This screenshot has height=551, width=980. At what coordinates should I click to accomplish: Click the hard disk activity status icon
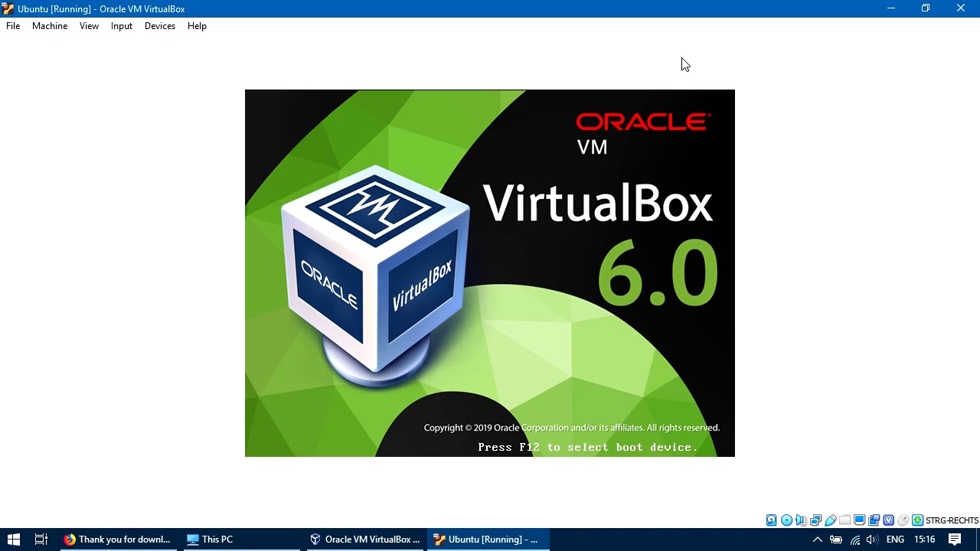[771, 520]
